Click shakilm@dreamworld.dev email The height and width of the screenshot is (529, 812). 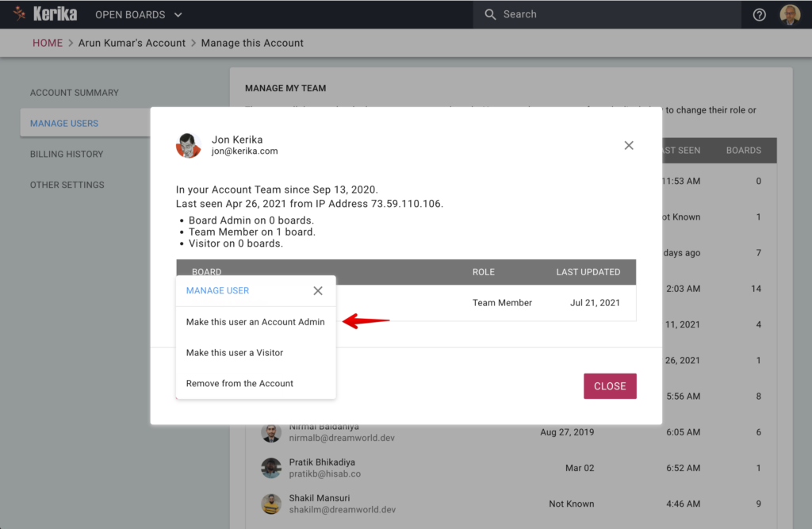pos(343,510)
